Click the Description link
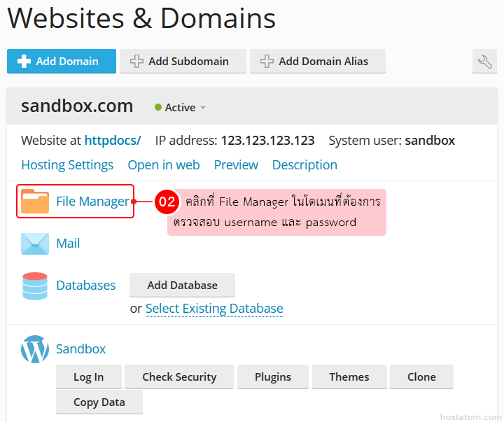This screenshot has height=422, width=504. click(x=304, y=165)
